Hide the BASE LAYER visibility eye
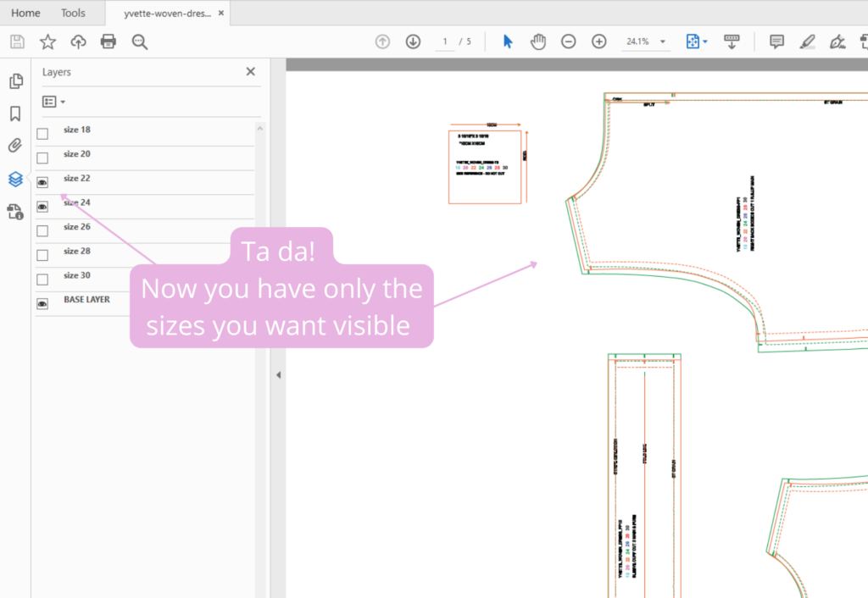 (42, 304)
